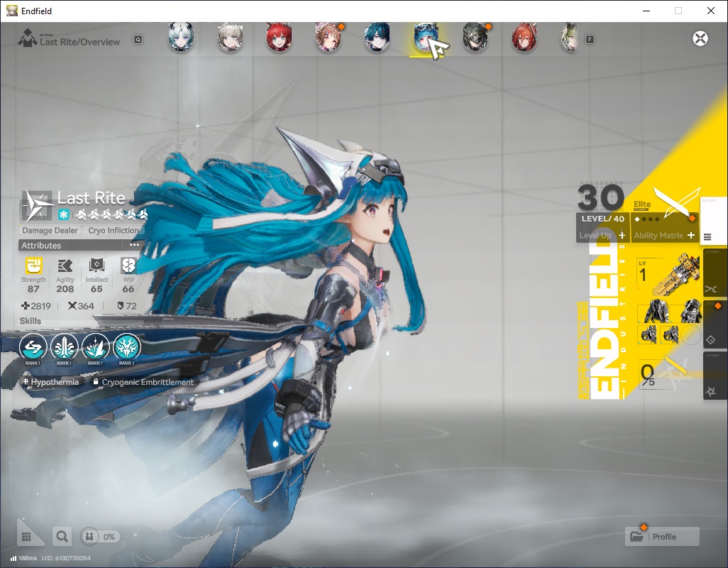Image resolution: width=728 pixels, height=568 pixels.
Task: Open the Damage Dealer tag
Action: 50,230
